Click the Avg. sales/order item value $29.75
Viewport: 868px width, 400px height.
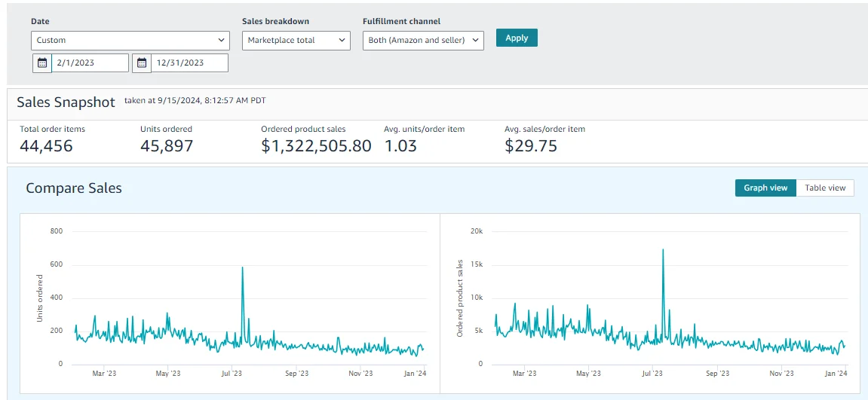point(531,146)
